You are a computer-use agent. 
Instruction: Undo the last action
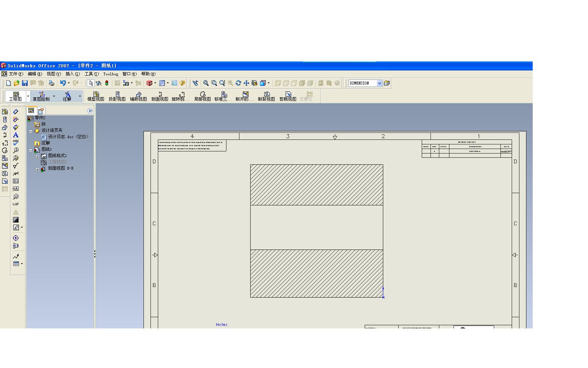tap(63, 83)
